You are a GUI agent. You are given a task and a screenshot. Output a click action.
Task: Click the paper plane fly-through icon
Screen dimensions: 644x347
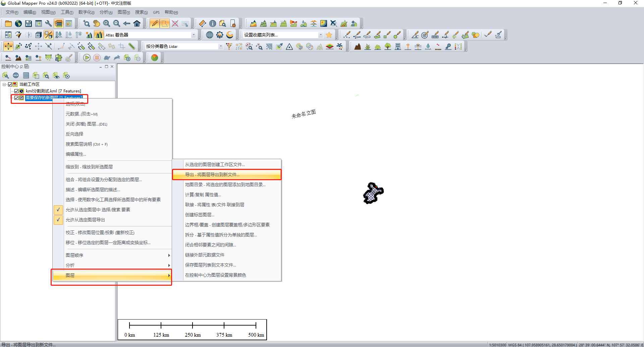pyautogui.click(x=18, y=35)
